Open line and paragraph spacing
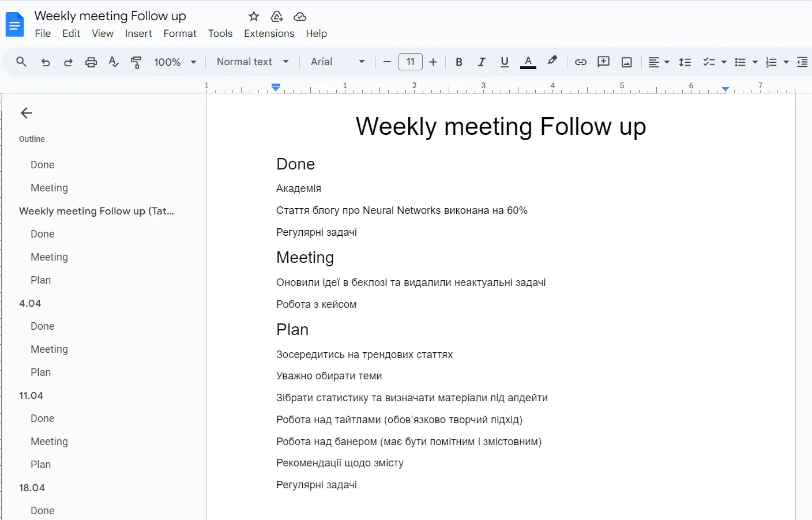The width and height of the screenshot is (812, 520). pos(685,62)
